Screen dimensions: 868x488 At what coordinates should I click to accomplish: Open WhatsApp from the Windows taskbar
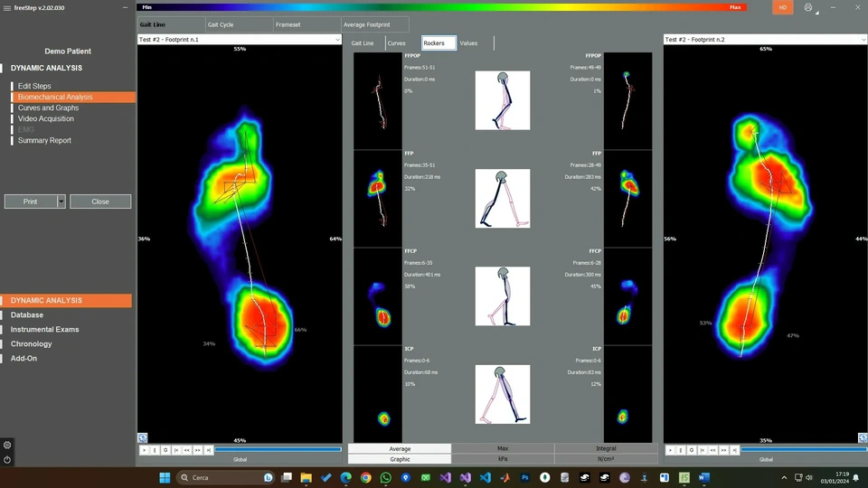[x=386, y=477]
